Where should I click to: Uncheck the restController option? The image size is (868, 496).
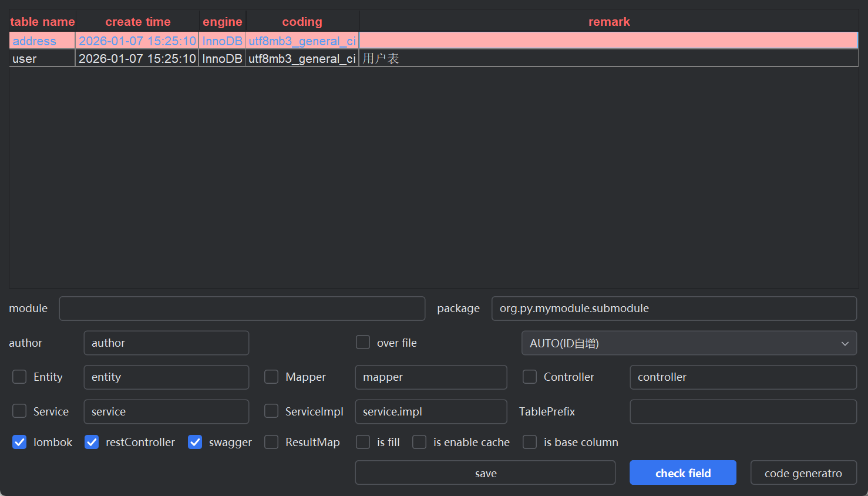[x=92, y=442]
